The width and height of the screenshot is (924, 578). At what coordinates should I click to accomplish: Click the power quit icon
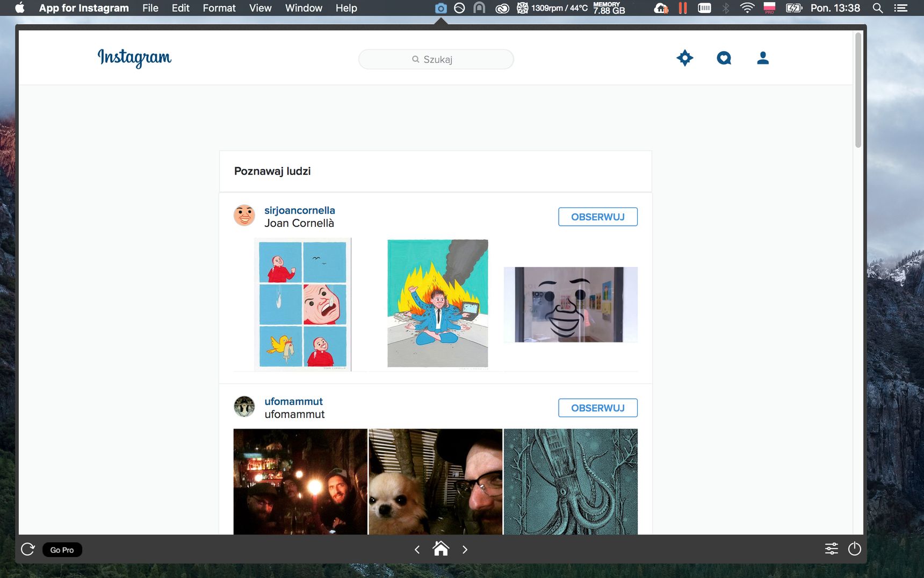(855, 549)
